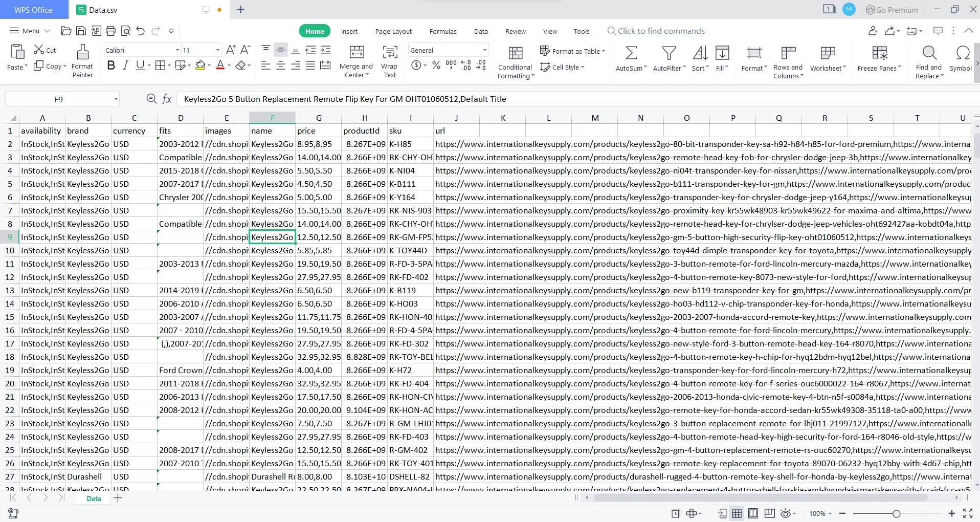The image size is (980, 522).
Task: Click the Format Painter brush icon
Action: tap(82, 52)
